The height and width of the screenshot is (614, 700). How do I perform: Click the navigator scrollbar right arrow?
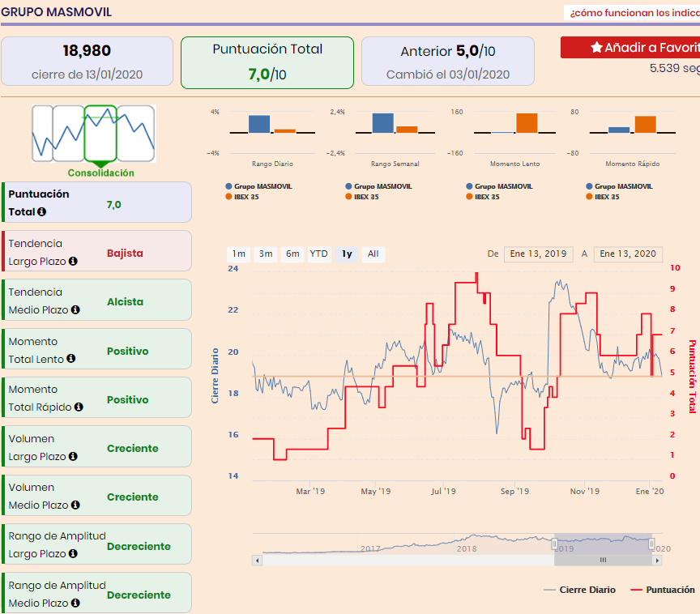coord(657,561)
